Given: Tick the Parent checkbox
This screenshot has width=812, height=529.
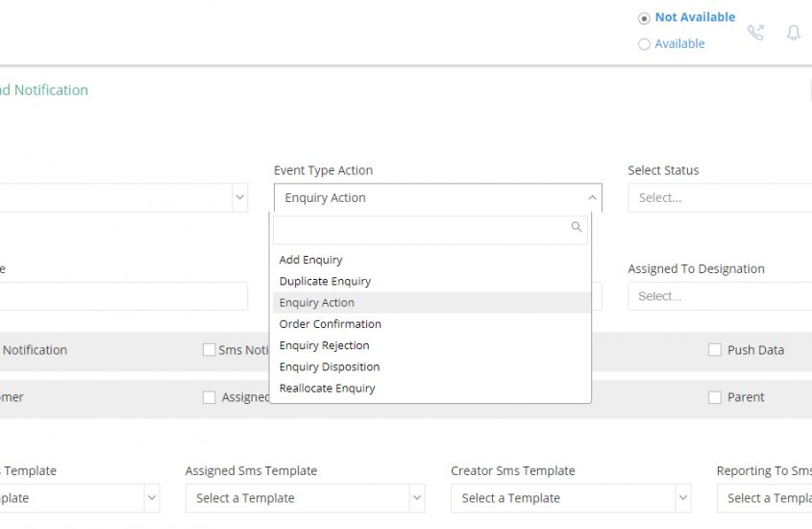Looking at the screenshot, I should pos(715,397).
